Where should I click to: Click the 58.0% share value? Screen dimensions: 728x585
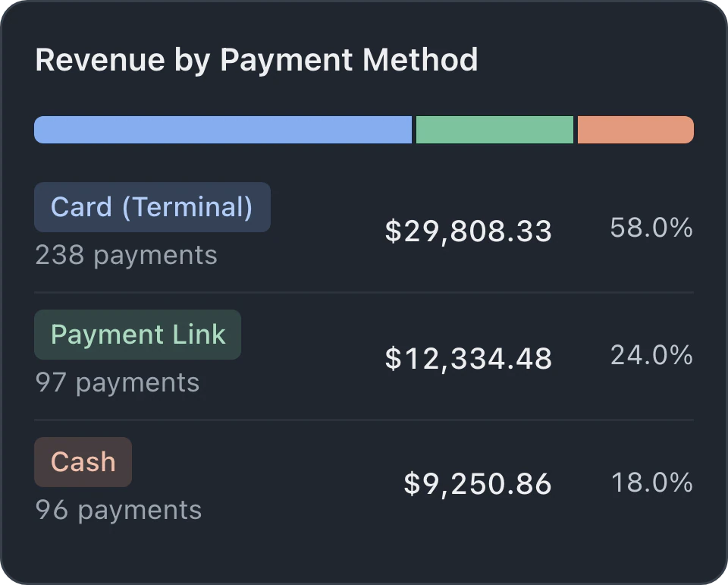tap(651, 228)
